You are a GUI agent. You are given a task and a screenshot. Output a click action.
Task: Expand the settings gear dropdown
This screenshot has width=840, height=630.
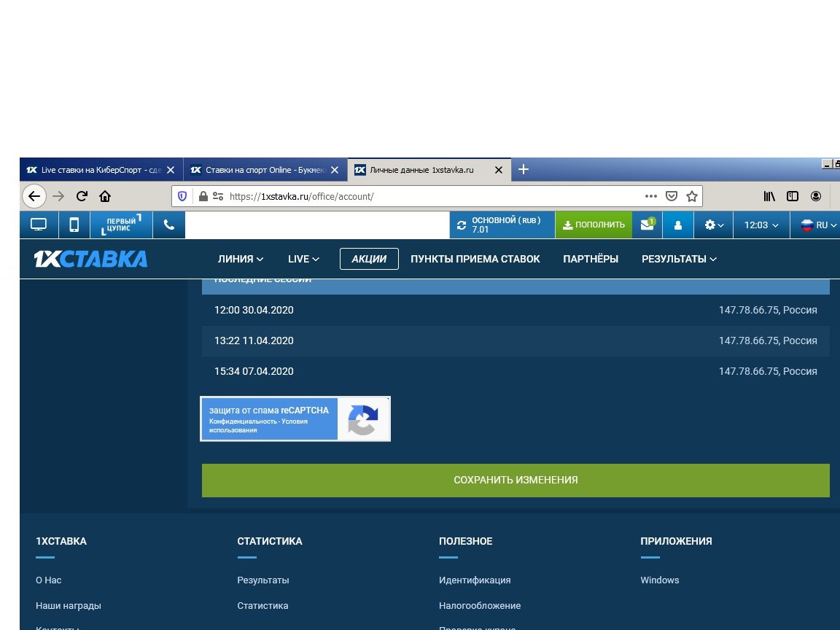coord(714,225)
